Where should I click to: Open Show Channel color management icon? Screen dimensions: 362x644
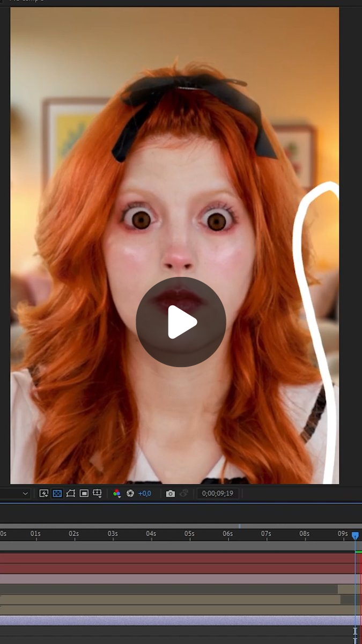[x=117, y=493]
